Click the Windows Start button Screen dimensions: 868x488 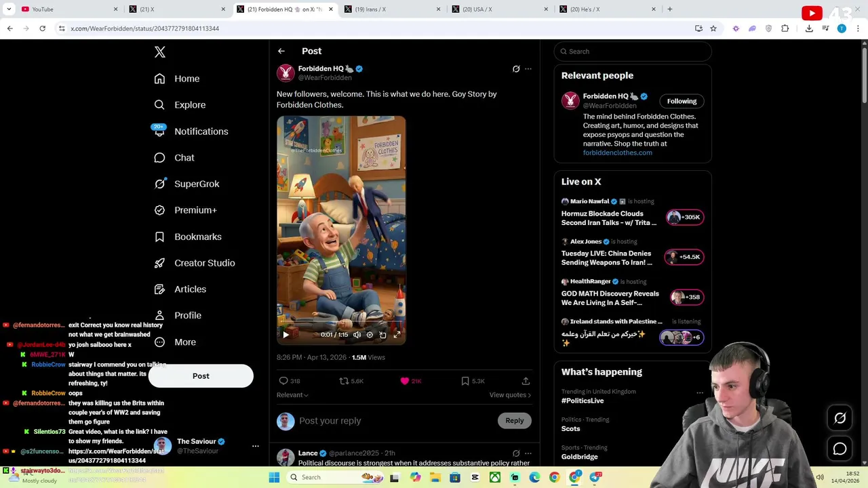[274, 477]
